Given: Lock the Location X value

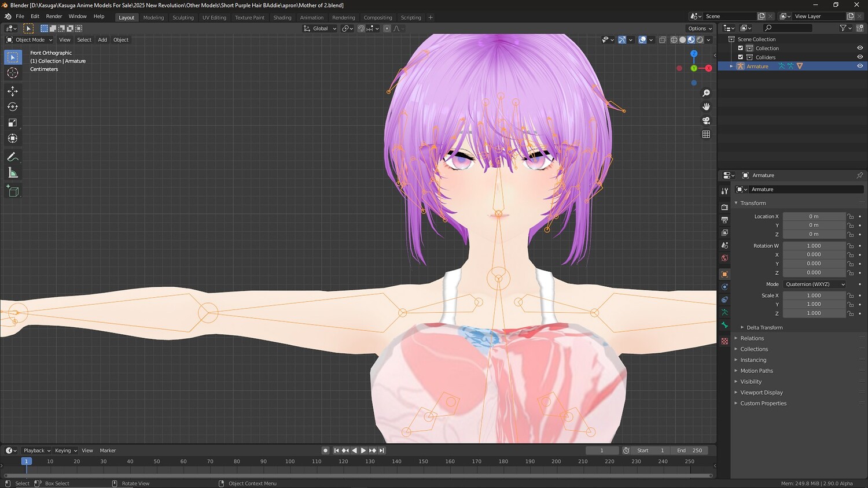Looking at the screenshot, I should (x=851, y=217).
